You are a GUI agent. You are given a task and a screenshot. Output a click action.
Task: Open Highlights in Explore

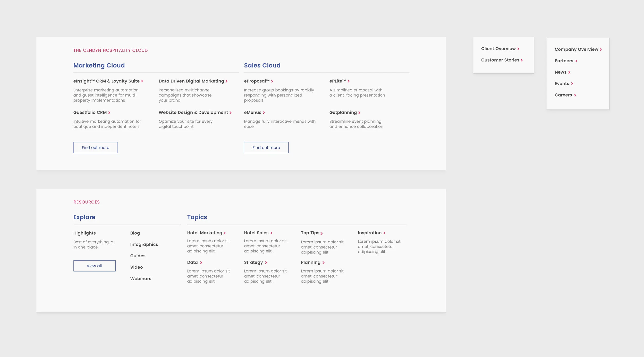point(84,233)
